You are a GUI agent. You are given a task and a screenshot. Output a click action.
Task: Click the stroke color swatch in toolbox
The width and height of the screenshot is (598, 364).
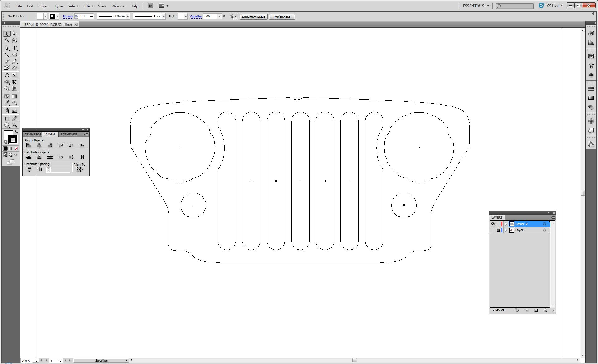pos(13,139)
